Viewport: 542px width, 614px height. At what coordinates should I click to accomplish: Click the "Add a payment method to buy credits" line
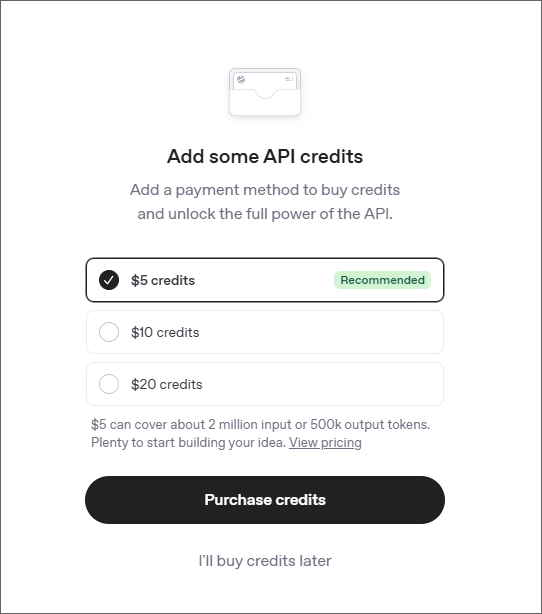coord(265,190)
